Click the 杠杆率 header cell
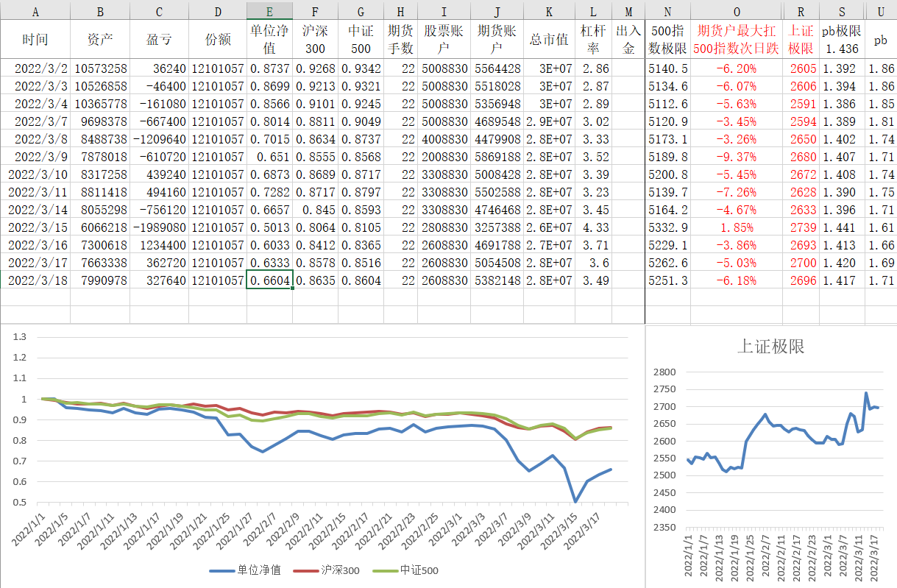The image size is (897, 588). tap(593, 40)
